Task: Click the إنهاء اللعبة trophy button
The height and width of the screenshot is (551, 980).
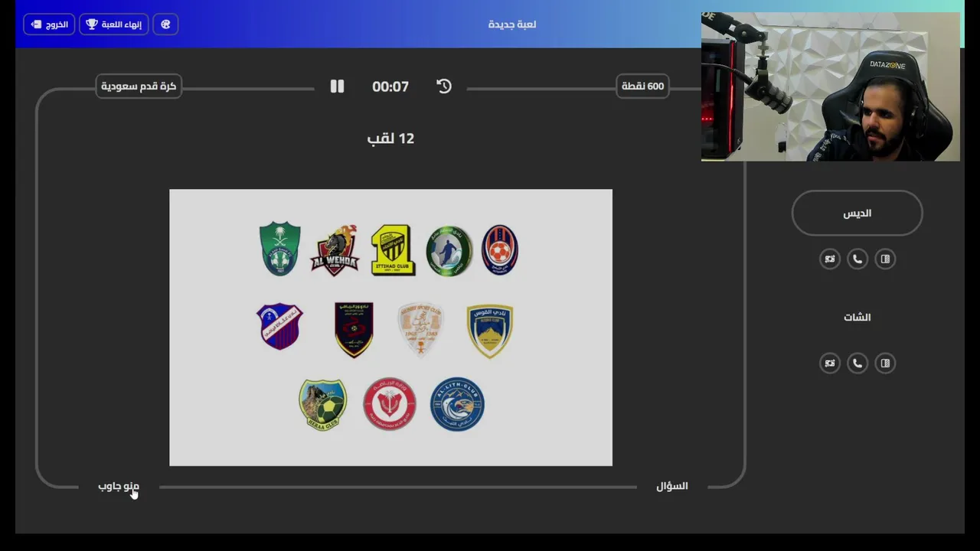Action: click(114, 24)
